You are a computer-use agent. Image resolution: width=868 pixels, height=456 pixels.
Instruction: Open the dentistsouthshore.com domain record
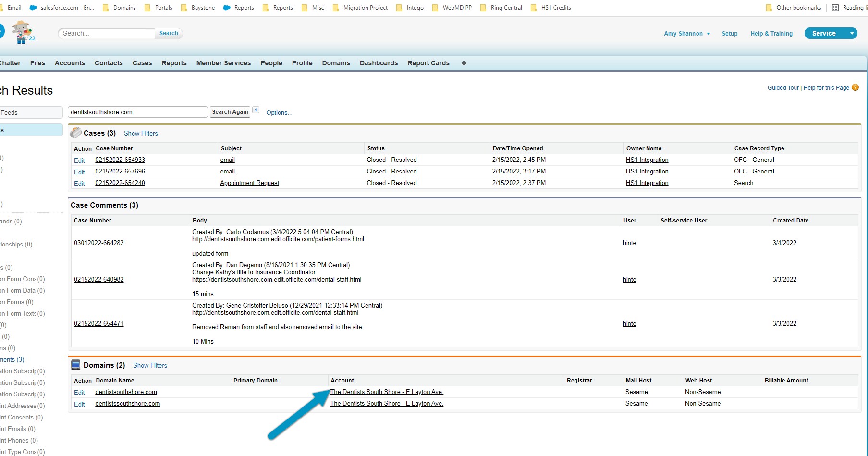click(126, 392)
